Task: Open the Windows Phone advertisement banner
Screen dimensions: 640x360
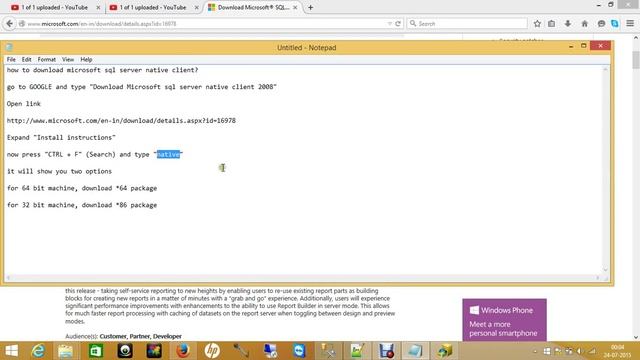Action: pyautogui.click(x=504, y=320)
